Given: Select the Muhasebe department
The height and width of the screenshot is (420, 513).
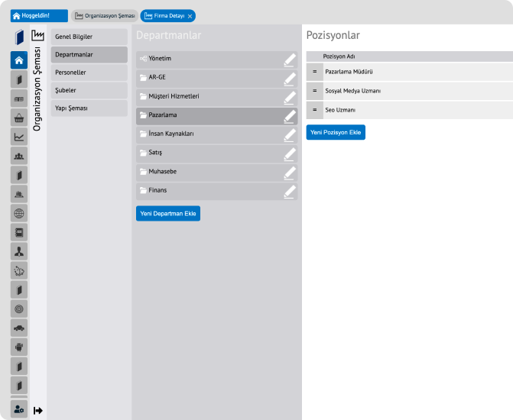Looking at the screenshot, I should (216, 173).
